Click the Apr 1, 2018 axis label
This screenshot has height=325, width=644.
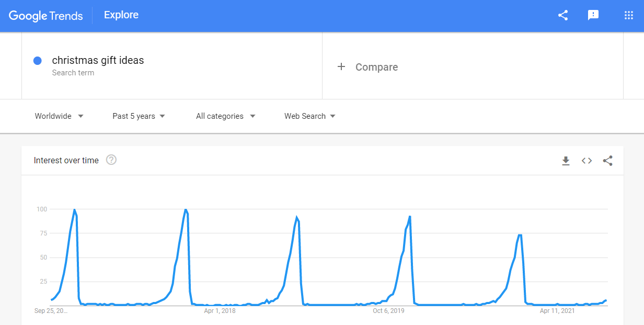coord(220,311)
